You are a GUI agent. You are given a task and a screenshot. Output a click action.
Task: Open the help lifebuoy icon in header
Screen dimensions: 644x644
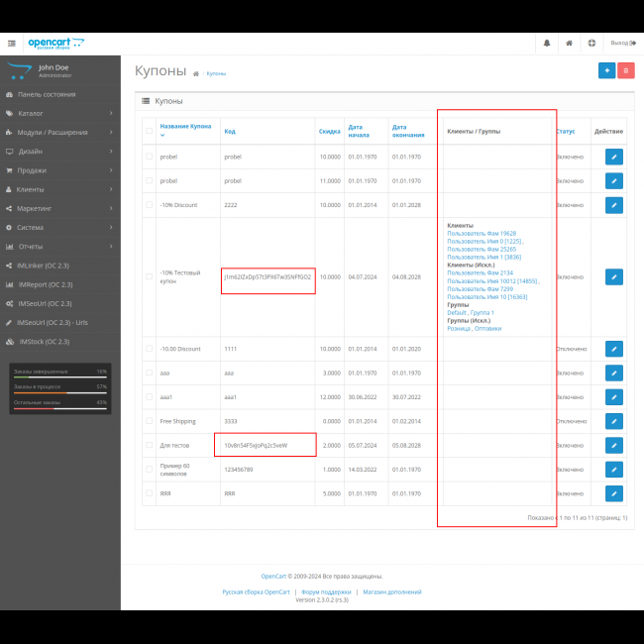[x=591, y=43]
